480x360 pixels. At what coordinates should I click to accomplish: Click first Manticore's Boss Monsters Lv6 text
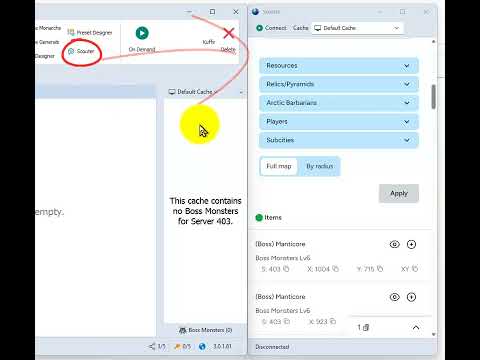(x=283, y=258)
